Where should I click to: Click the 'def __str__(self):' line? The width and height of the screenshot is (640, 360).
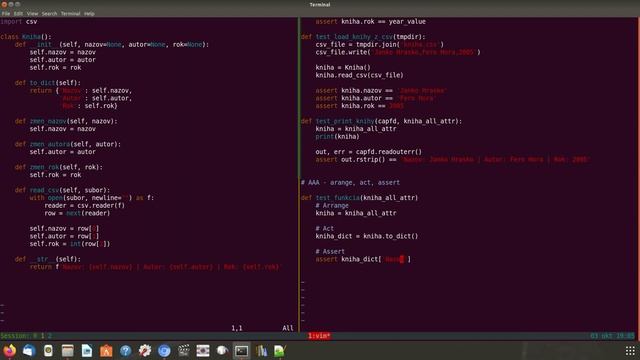coord(48,259)
